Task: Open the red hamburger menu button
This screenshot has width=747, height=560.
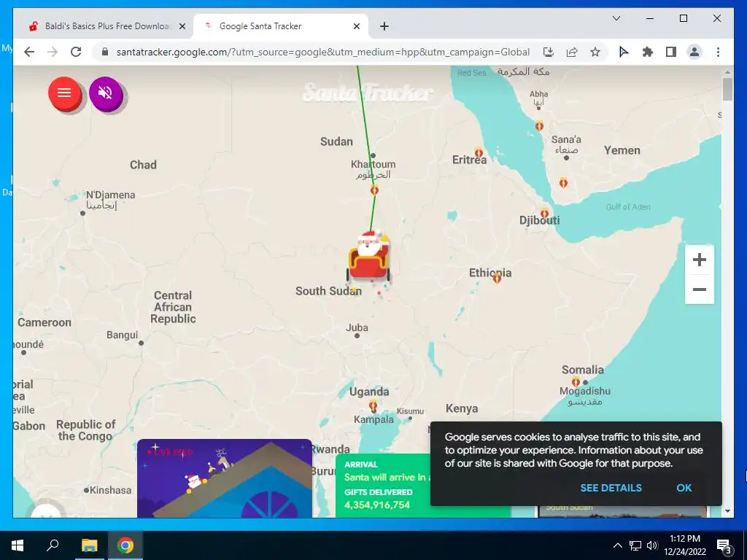Action: [x=64, y=93]
